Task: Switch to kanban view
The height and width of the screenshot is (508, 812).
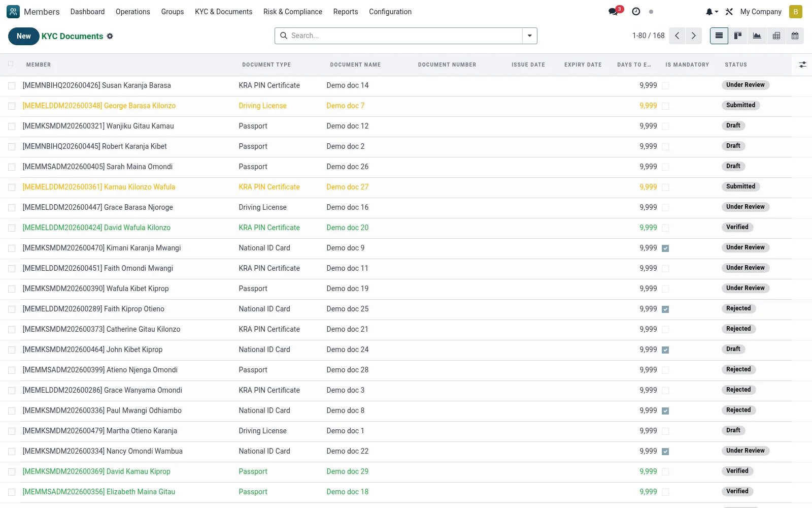Action: click(x=738, y=36)
